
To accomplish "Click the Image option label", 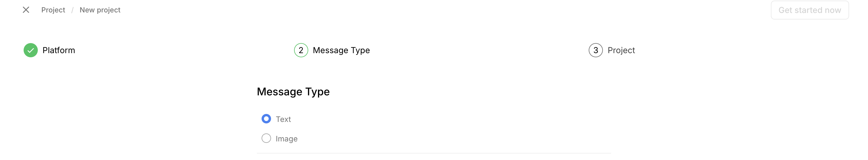I will pyautogui.click(x=286, y=139).
